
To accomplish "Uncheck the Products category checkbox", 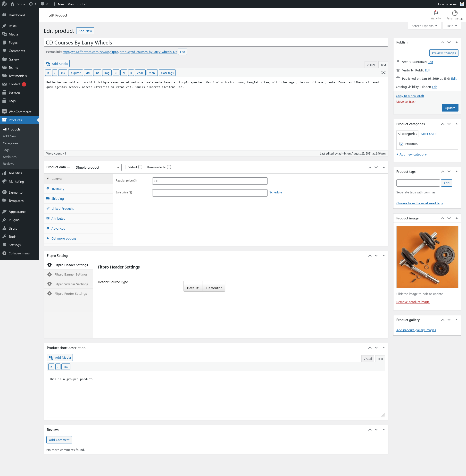I will 401,144.
